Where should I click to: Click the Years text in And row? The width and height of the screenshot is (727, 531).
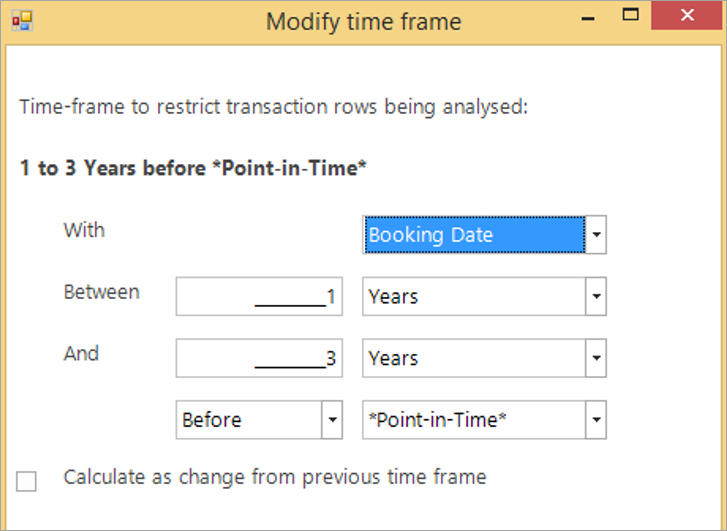tap(393, 358)
